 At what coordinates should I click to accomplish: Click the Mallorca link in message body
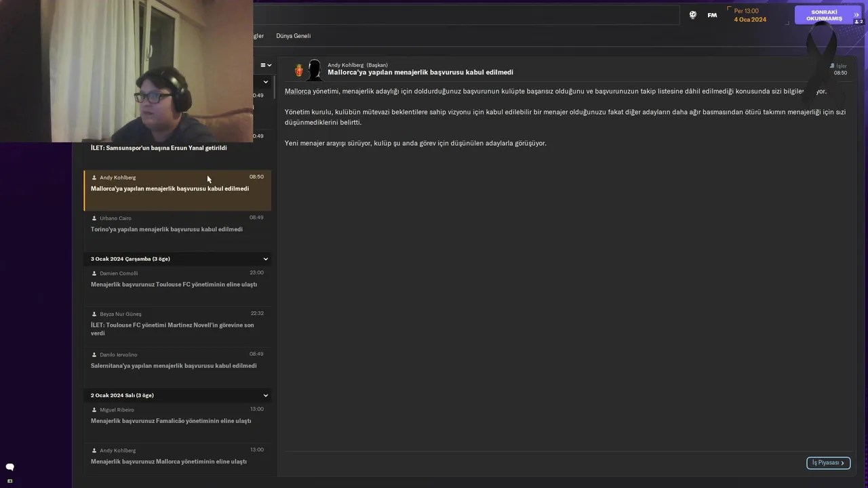[x=298, y=91]
